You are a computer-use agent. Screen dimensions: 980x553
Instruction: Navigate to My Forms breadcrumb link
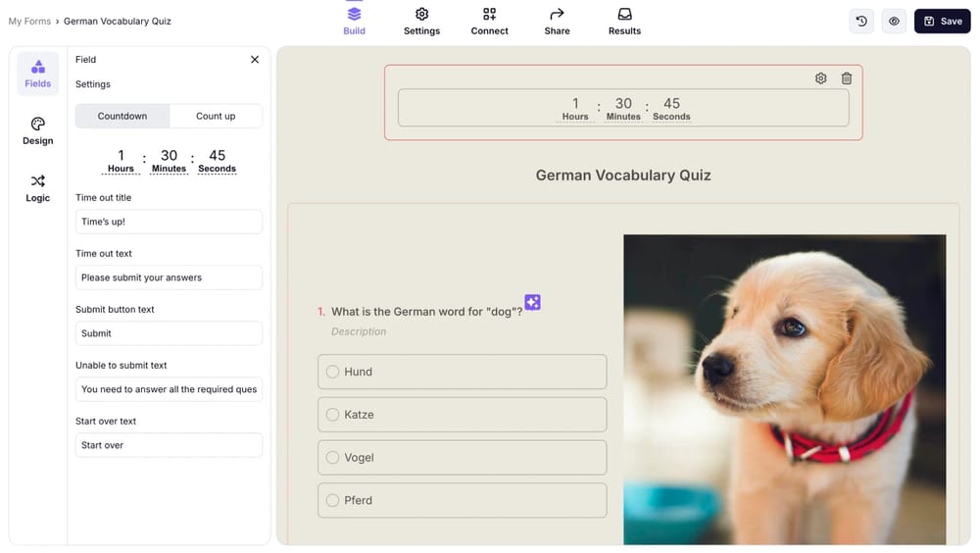29,21
